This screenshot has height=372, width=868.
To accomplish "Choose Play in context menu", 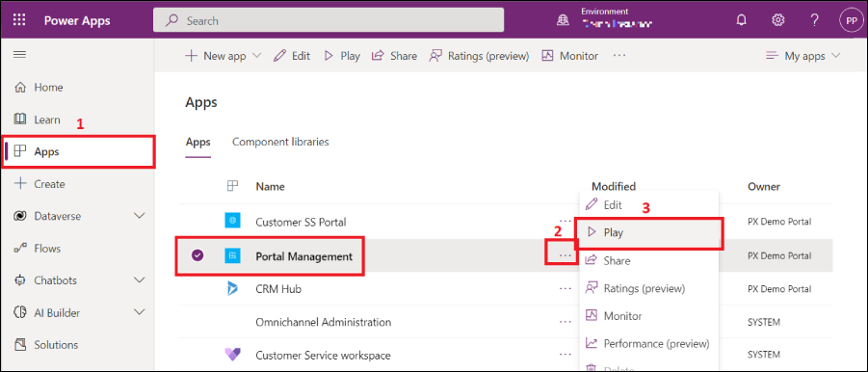I will pos(648,233).
